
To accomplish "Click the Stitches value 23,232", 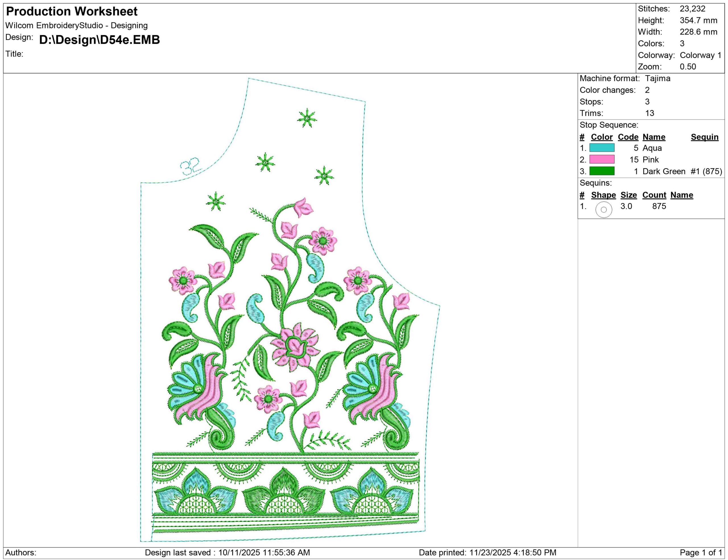I will click(x=692, y=9).
